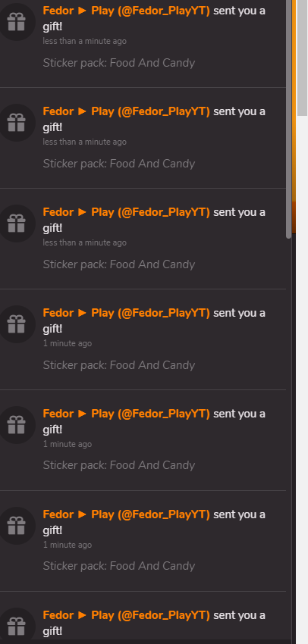Open Fedor_PlayYT profile link in second notification

[x=126, y=111]
